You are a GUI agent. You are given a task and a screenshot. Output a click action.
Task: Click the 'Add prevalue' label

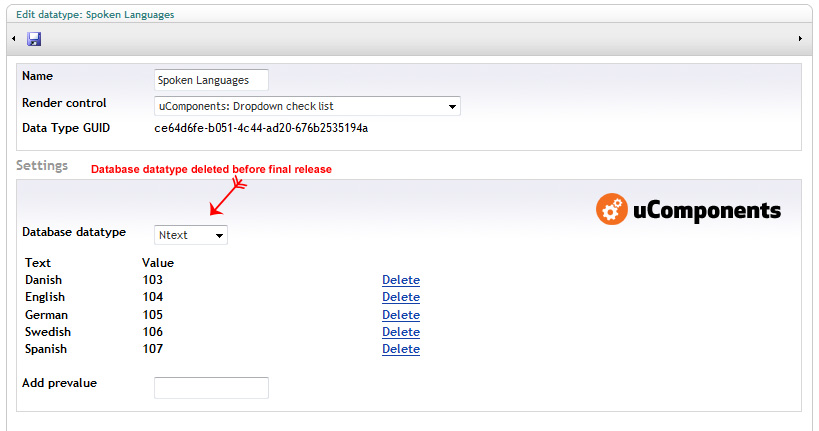coord(60,383)
